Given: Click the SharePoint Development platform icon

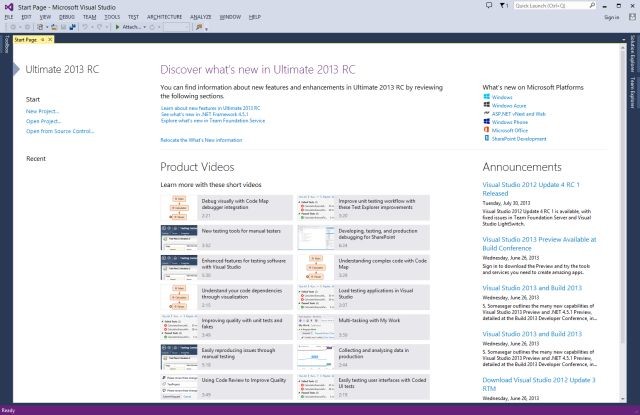Looking at the screenshot, I should [487, 138].
